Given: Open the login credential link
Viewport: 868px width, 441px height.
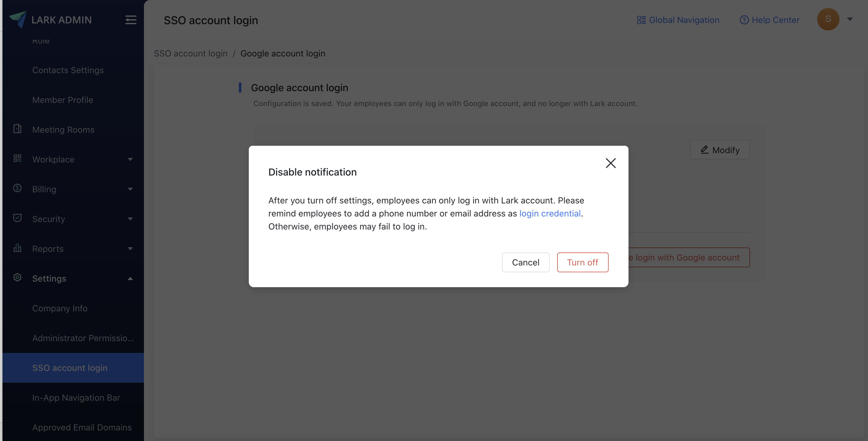Looking at the screenshot, I should coord(550,213).
